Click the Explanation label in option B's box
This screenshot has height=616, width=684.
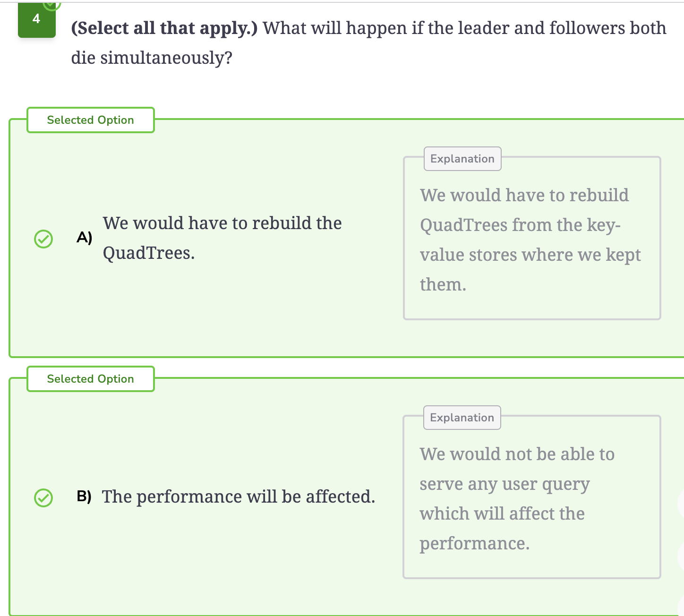pos(462,418)
